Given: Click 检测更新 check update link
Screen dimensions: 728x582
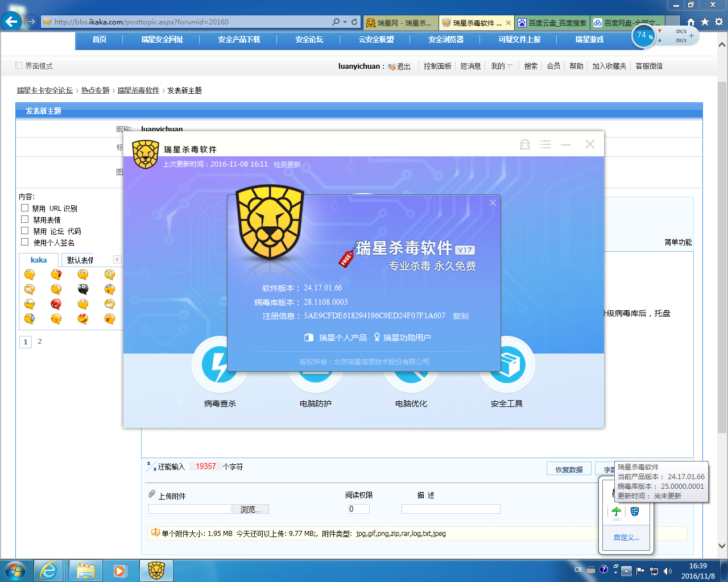Looking at the screenshot, I should 287,164.
